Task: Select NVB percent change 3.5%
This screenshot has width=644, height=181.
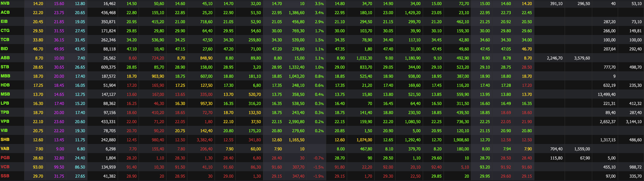Action: click(319, 4)
